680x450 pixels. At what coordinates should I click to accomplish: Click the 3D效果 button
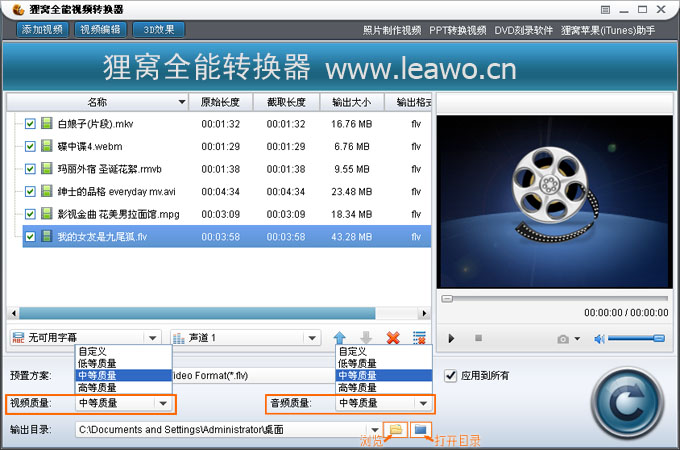click(159, 29)
